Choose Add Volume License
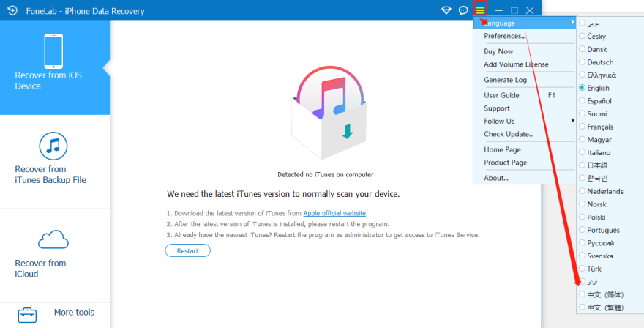 click(x=525, y=64)
